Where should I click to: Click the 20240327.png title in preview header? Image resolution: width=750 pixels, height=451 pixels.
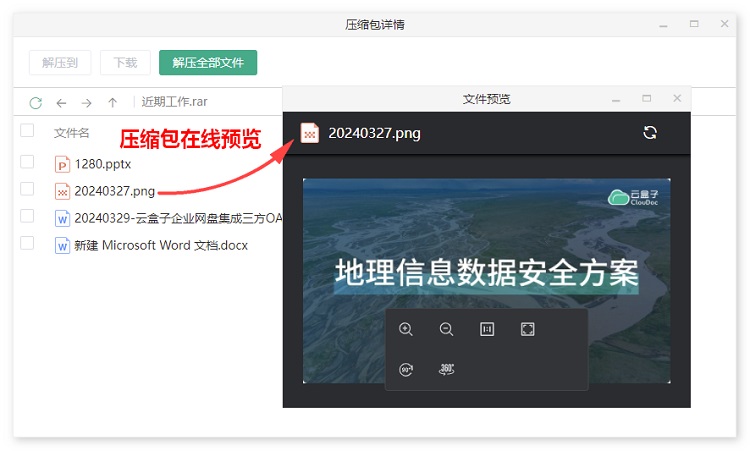coord(375,133)
